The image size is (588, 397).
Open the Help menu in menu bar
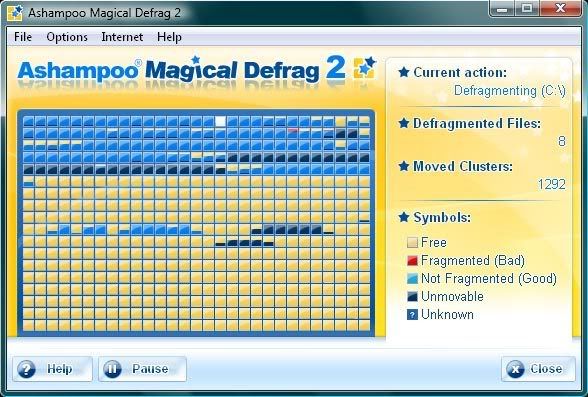[x=169, y=37]
